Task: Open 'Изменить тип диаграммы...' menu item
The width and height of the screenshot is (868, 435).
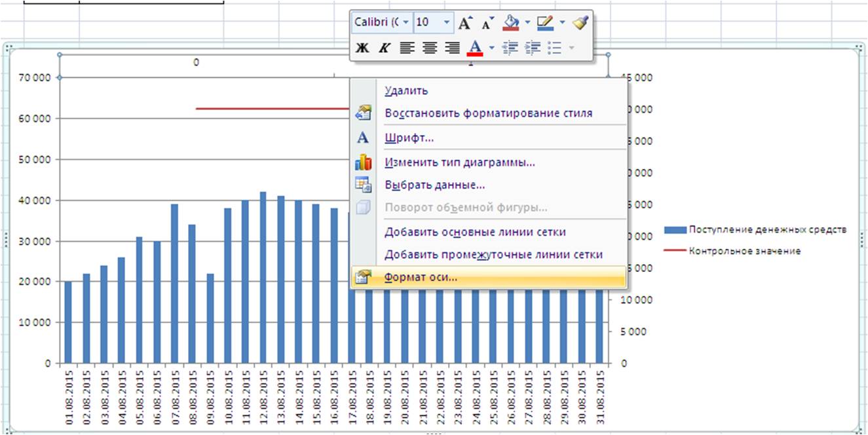Action: coord(459,162)
